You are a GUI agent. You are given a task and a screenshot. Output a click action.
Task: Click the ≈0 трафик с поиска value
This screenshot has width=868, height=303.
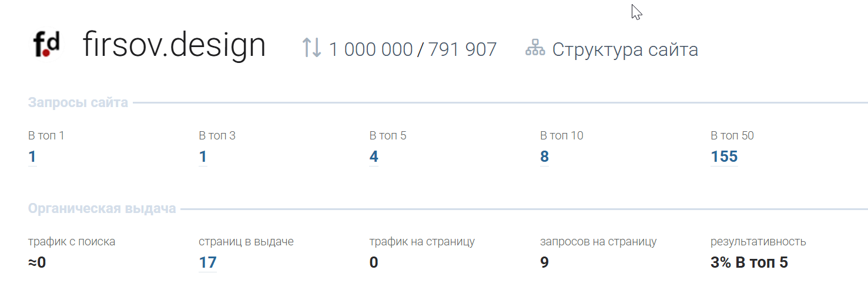pos(37,262)
